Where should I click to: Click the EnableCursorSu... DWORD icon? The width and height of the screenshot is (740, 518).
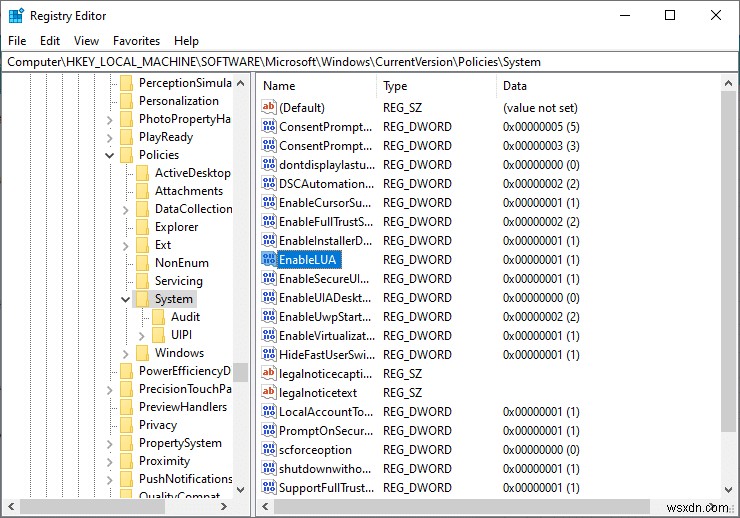click(269, 202)
